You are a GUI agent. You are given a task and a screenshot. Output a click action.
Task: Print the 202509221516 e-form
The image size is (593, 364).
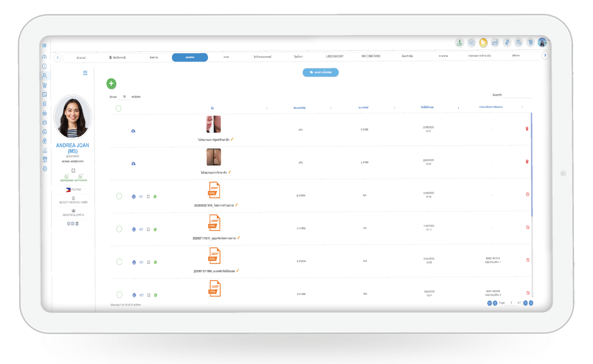(x=134, y=197)
